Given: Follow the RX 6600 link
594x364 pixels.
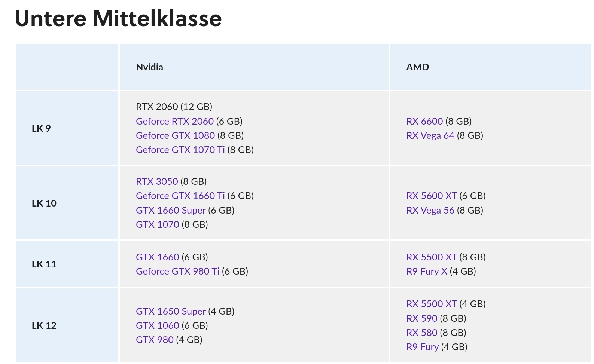Looking at the screenshot, I should point(424,121).
